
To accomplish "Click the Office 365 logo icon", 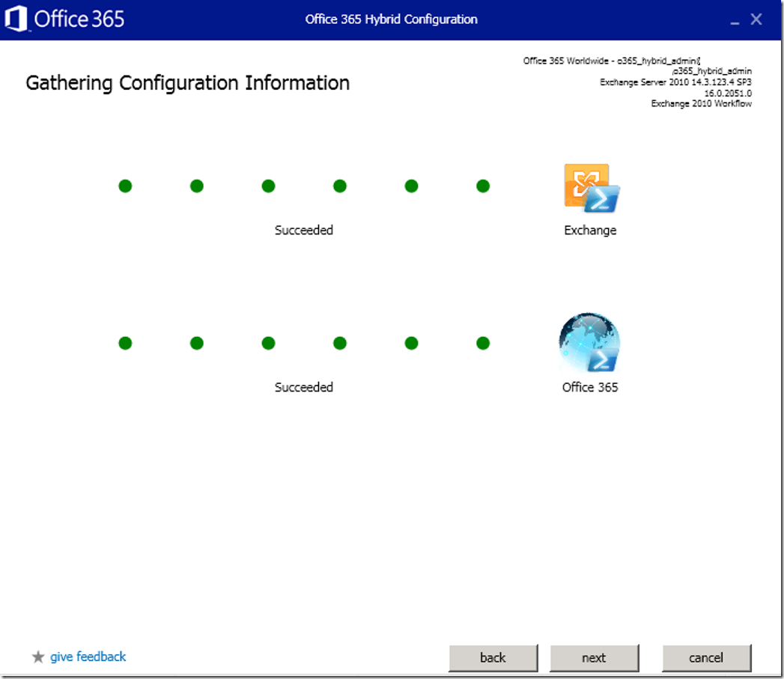I will pyautogui.click(x=15, y=19).
